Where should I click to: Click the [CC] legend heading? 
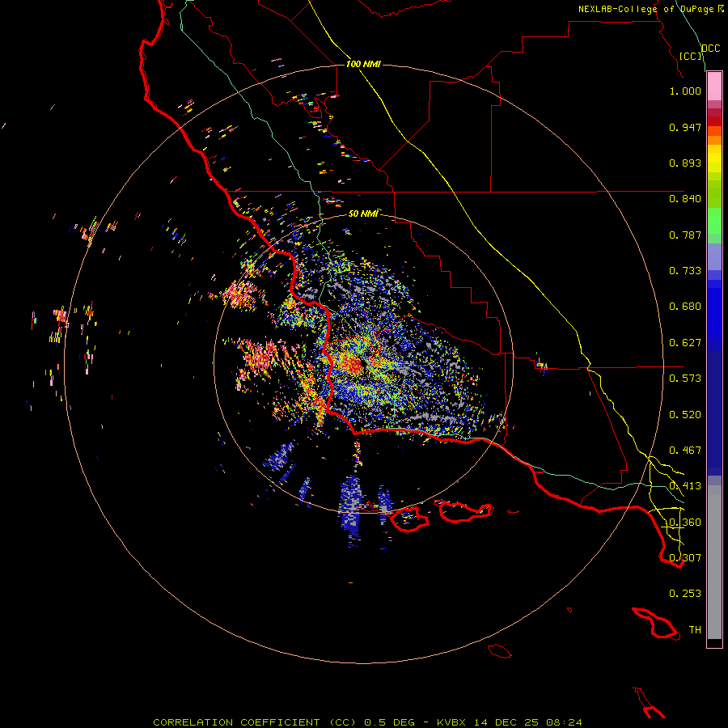click(691, 56)
